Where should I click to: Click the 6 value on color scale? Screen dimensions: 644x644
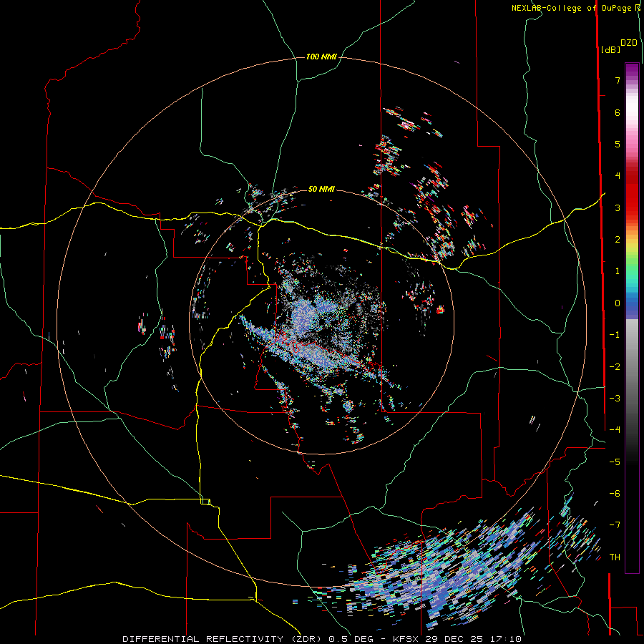[x=618, y=112]
